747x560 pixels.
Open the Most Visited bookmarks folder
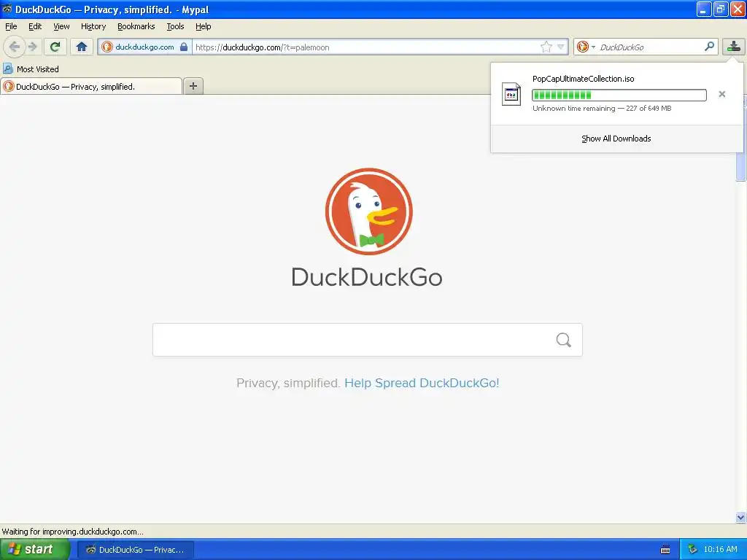(31, 69)
